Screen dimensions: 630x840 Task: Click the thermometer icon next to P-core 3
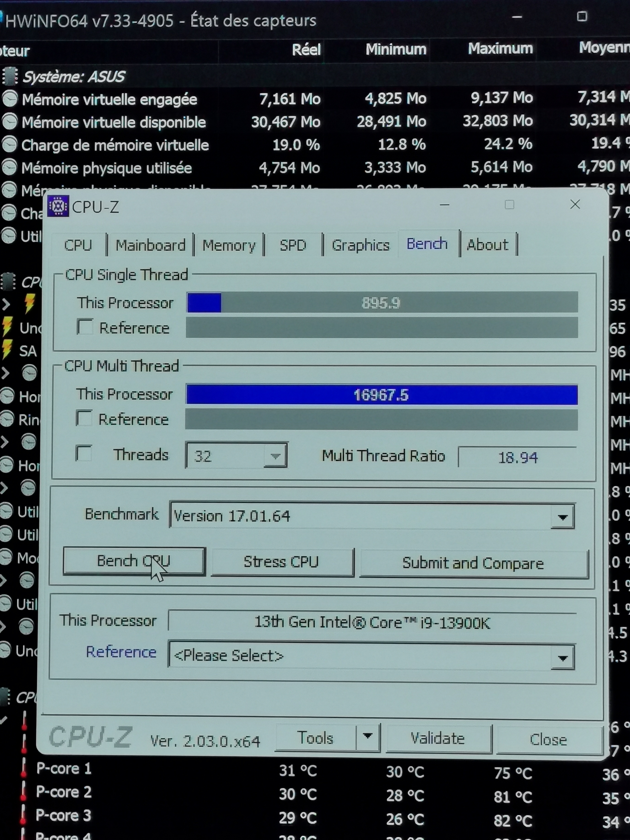coord(23,815)
